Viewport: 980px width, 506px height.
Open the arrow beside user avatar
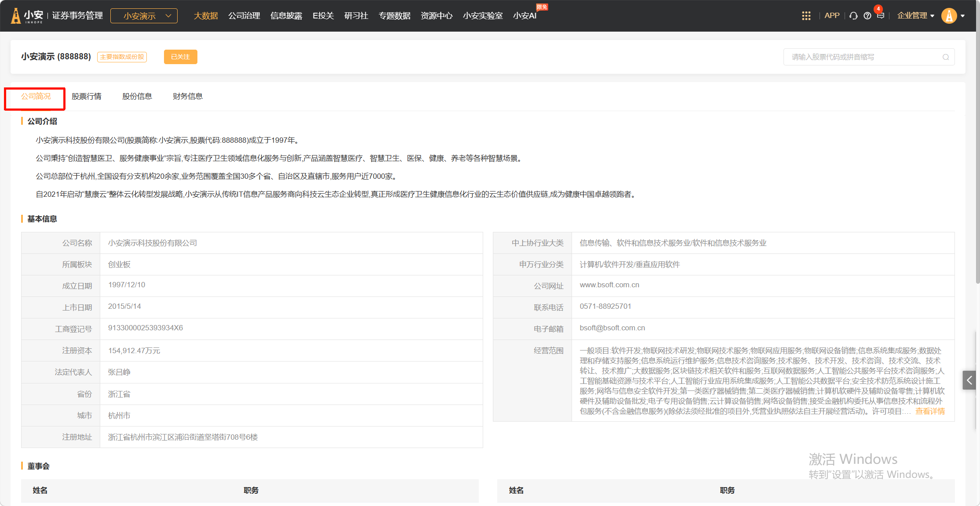[x=963, y=16]
